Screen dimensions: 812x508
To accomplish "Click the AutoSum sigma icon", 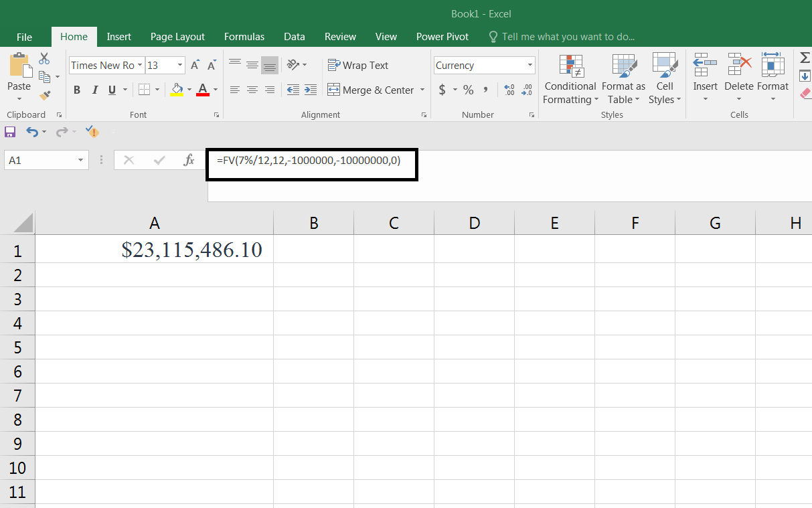I will [x=805, y=58].
